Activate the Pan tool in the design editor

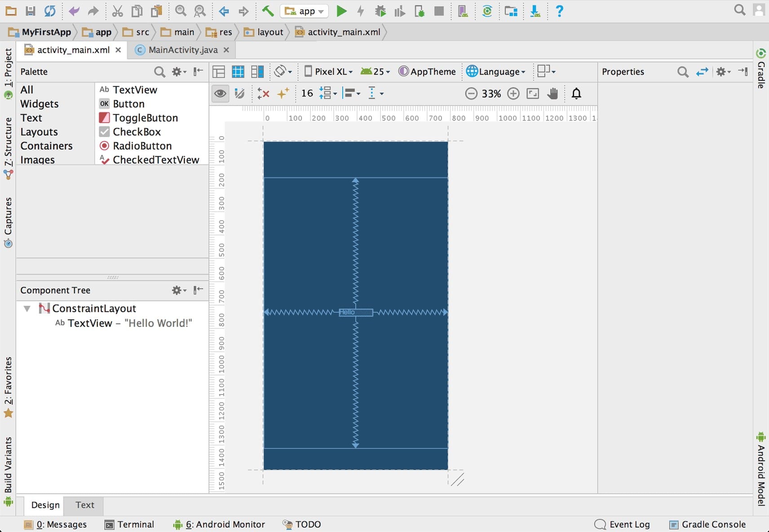(x=553, y=93)
